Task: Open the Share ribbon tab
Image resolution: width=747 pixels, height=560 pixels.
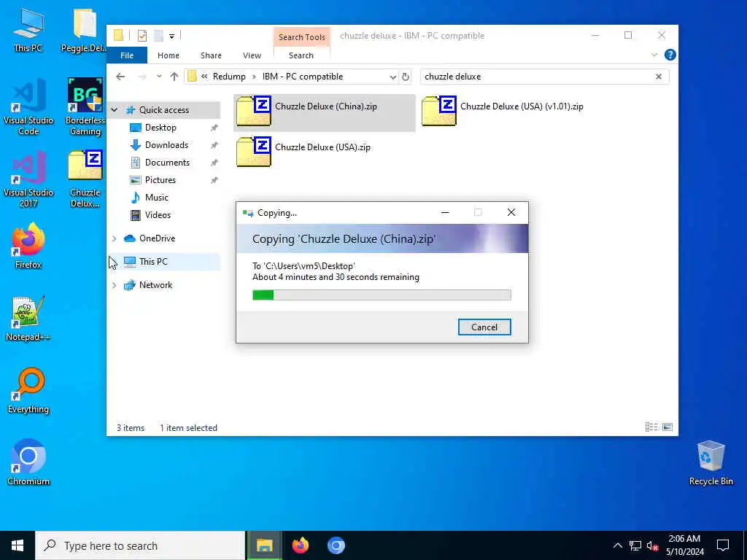Action: point(211,55)
